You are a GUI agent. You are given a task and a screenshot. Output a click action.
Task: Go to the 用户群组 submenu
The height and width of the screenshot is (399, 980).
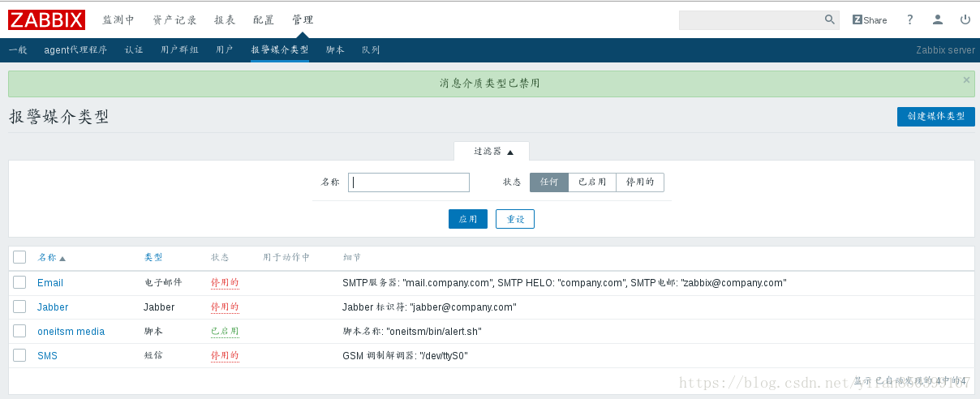(180, 50)
